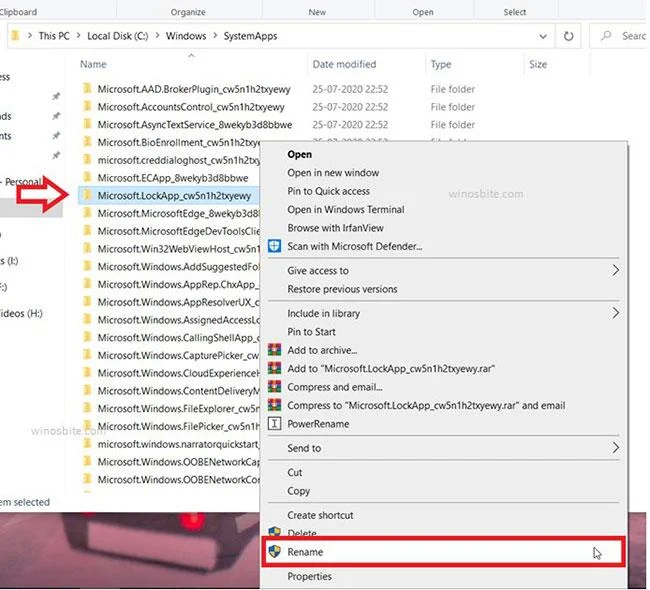
Task: Expand the Include in library submenu arrow
Action: click(616, 313)
